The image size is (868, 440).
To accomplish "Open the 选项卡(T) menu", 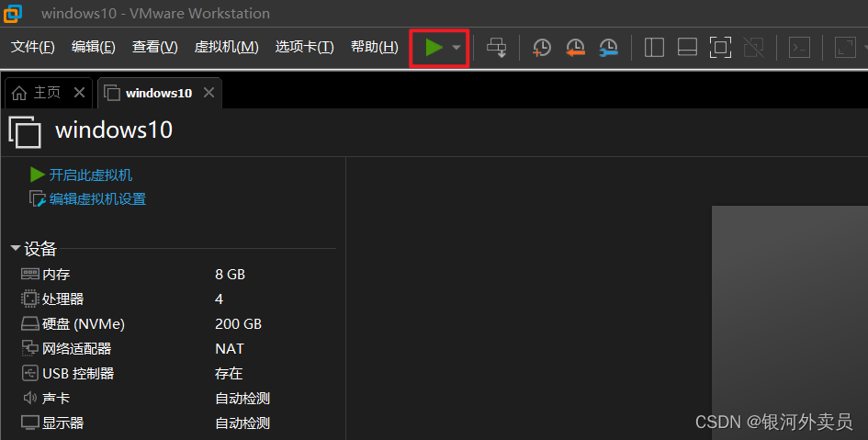I will point(304,47).
